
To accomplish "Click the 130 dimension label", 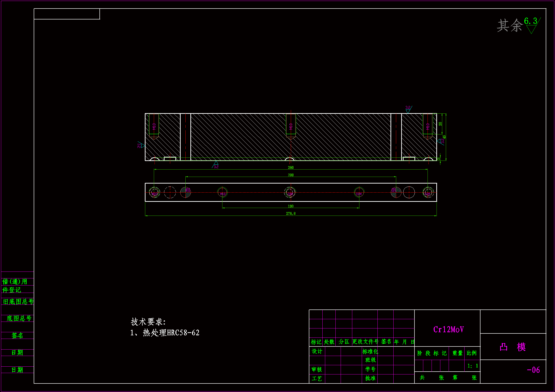I will [291, 206].
